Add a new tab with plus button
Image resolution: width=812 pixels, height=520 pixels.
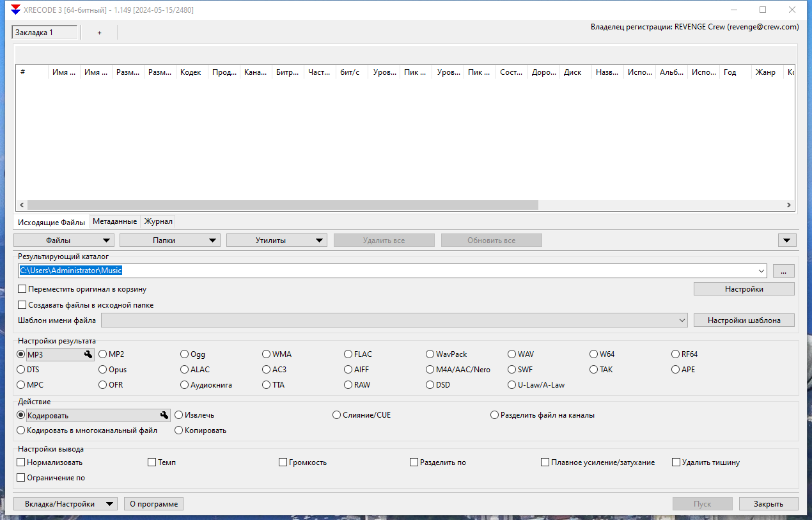(99, 33)
